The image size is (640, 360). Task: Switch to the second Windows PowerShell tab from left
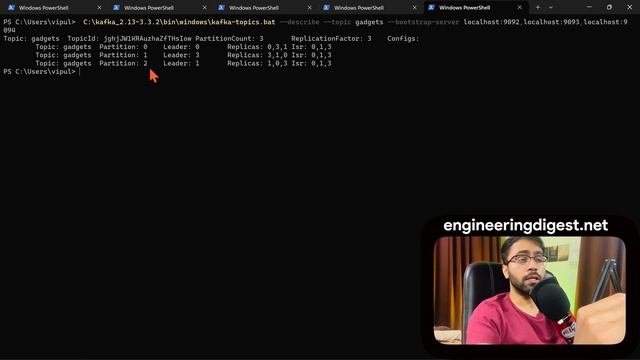click(158, 7)
